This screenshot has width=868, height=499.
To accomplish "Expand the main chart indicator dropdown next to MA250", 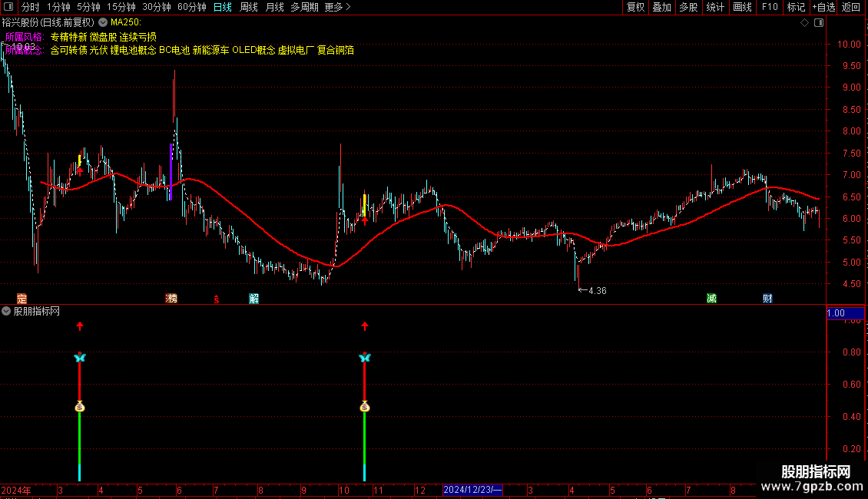I will click(x=103, y=23).
